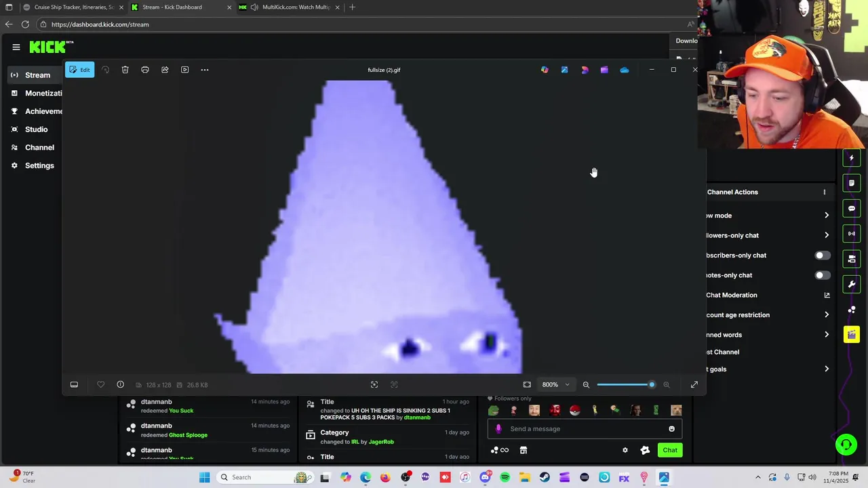This screenshot has height=488, width=868.
Task: Open Steam from the taskbar
Action: point(545,477)
